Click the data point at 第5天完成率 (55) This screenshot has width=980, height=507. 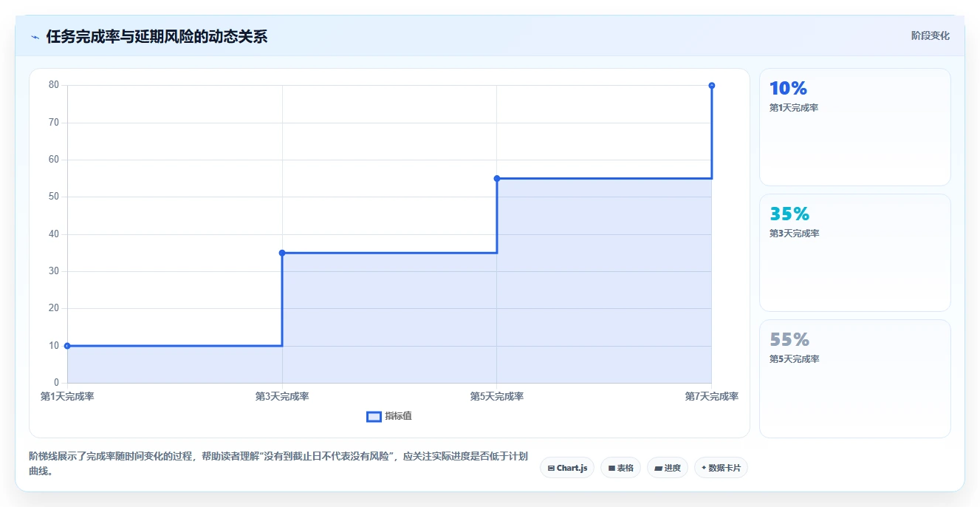tap(497, 178)
